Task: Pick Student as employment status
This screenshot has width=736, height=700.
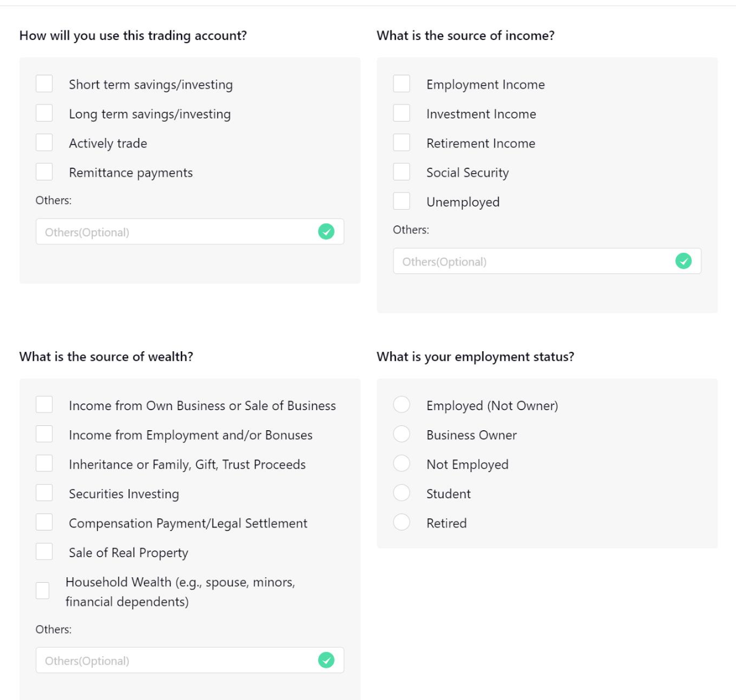Action: pos(401,493)
